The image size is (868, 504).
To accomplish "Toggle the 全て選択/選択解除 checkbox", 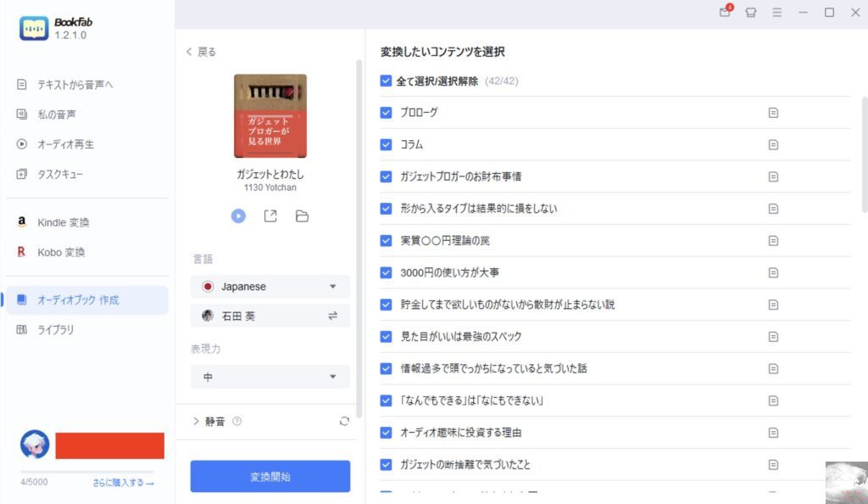I will (387, 81).
